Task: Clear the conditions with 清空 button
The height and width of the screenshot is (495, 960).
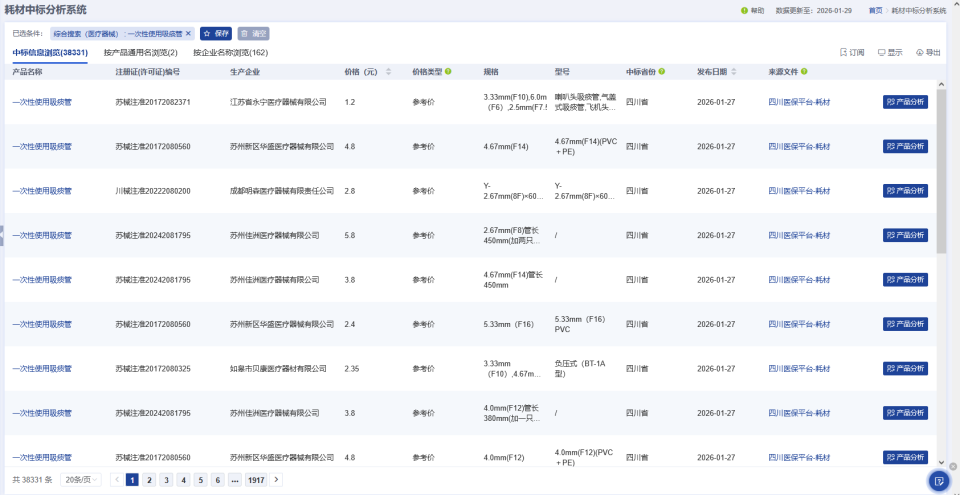Action: click(x=253, y=34)
